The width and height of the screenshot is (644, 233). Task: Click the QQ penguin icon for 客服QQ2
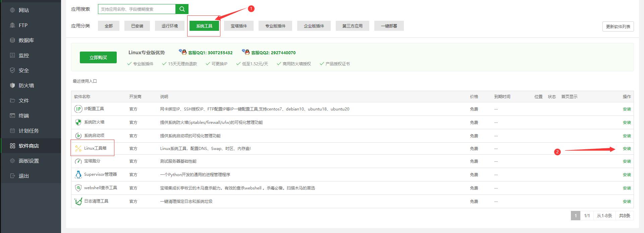246,52
